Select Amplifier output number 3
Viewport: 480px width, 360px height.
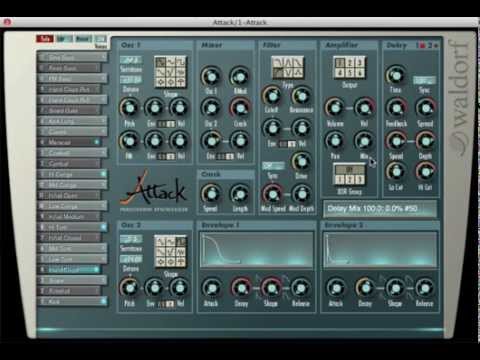[359, 62]
